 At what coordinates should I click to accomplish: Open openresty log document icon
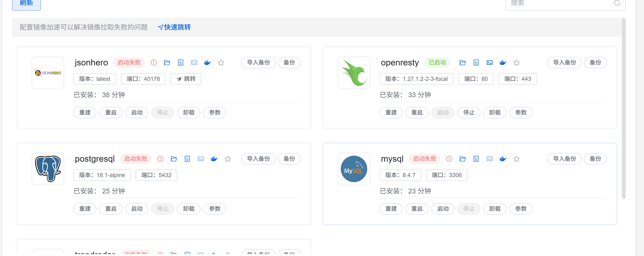[476, 63]
